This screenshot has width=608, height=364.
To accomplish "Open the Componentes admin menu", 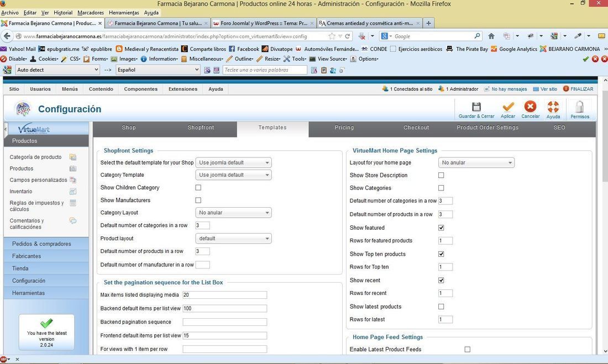I will pyautogui.click(x=141, y=89).
